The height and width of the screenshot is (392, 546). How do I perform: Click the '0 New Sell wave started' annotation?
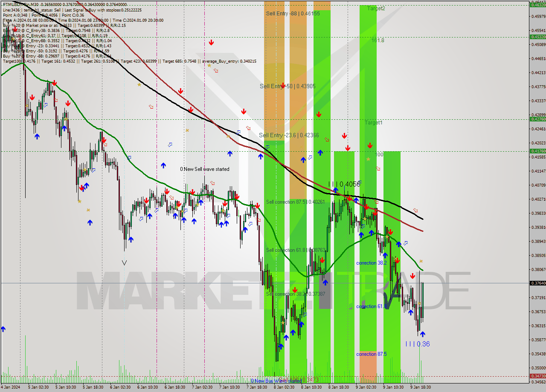pos(204,169)
